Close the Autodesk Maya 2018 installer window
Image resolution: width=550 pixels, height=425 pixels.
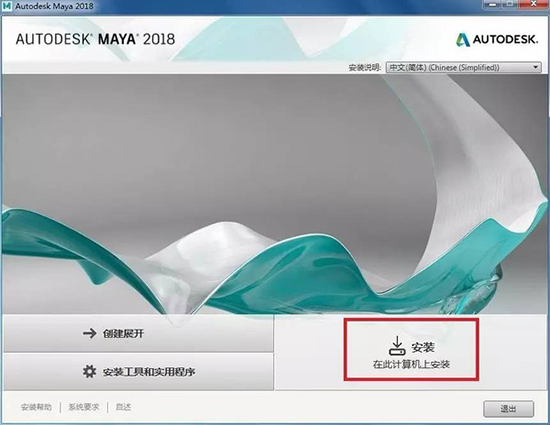[x=534, y=4]
